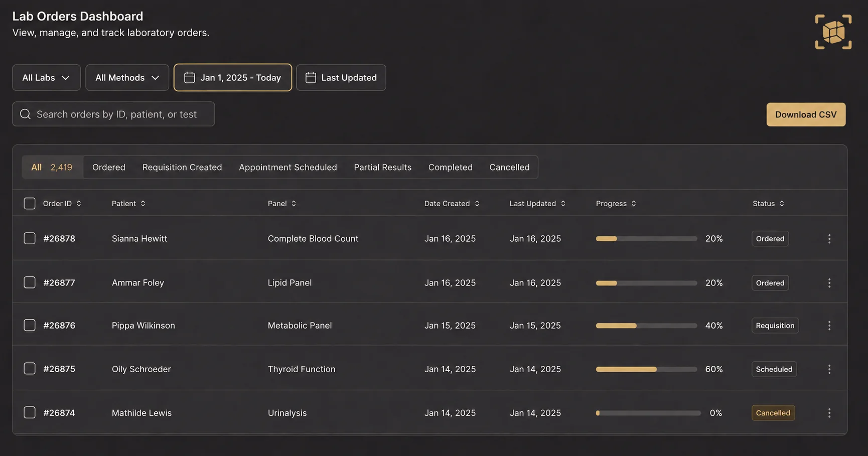Viewport: 868px width, 456px height.
Task: Sort by Date Created column
Action: pos(452,204)
